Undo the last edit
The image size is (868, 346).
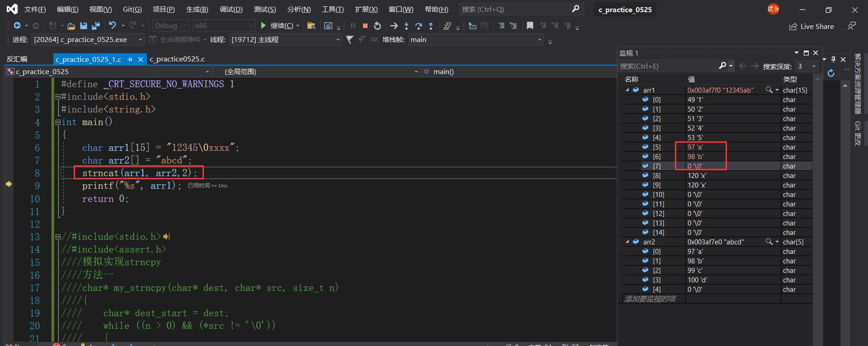tap(113, 26)
